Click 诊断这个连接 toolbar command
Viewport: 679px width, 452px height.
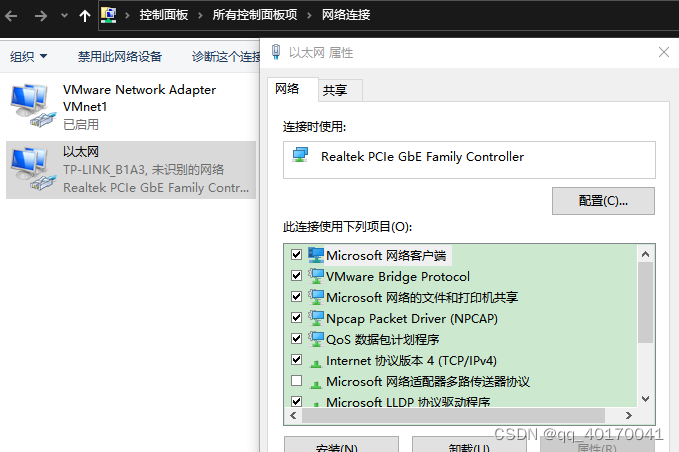[226, 56]
